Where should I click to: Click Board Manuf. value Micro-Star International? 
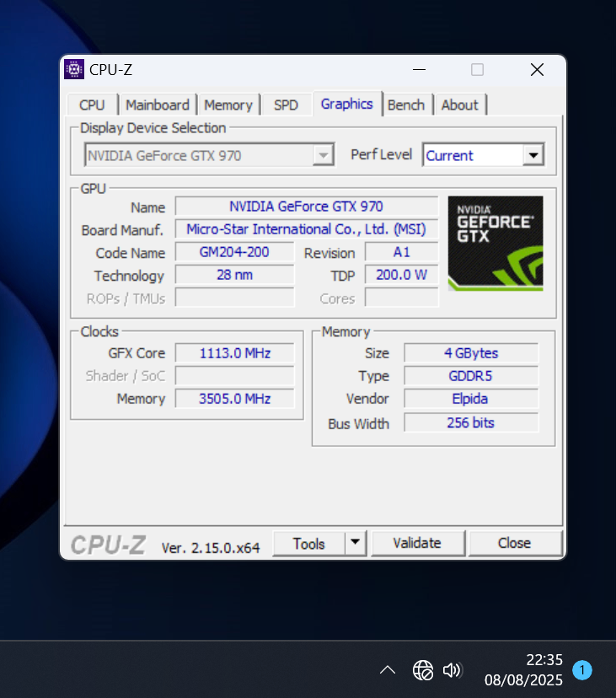pyautogui.click(x=307, y=229)
